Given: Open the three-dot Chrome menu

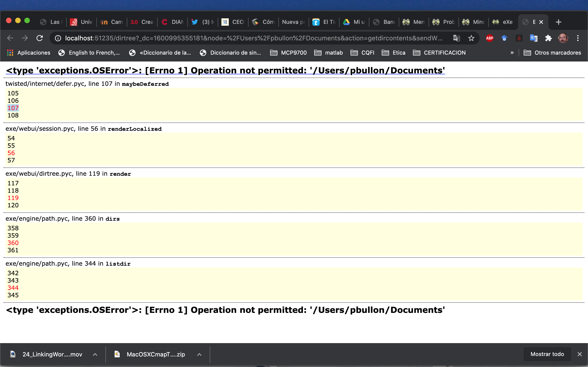Looking at the screenshot, I should pyautogui.click(x=578, y=38).
